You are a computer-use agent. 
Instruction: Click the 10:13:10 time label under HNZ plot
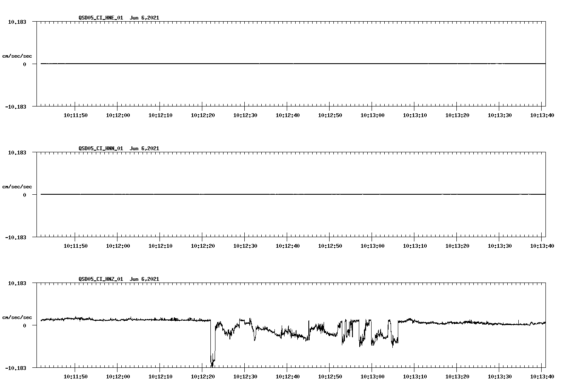pos(415,377)
